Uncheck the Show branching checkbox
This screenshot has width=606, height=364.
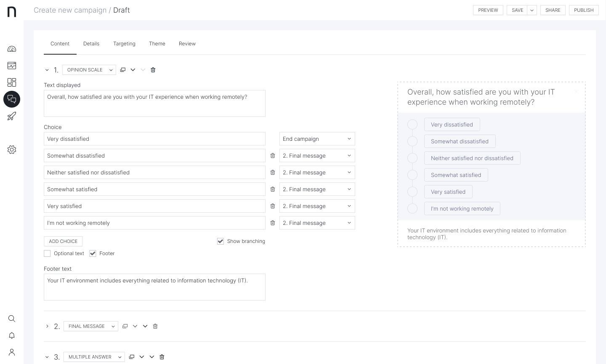point(221,241)
